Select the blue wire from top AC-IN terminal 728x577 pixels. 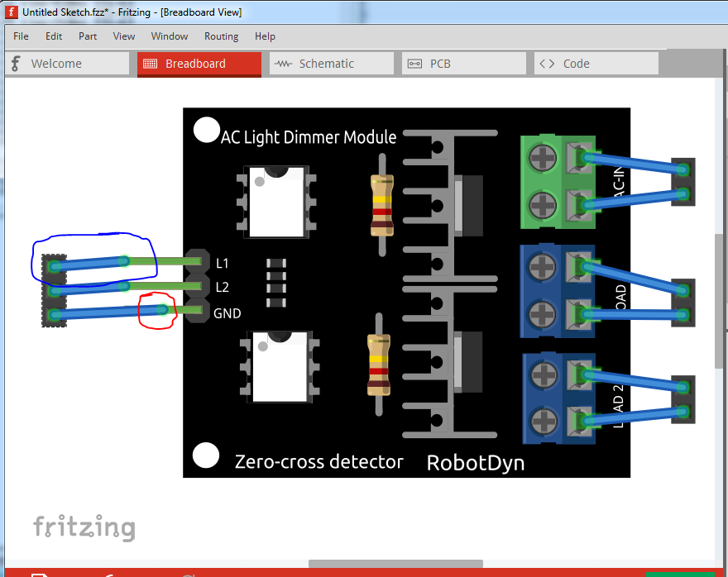[635, 164]
